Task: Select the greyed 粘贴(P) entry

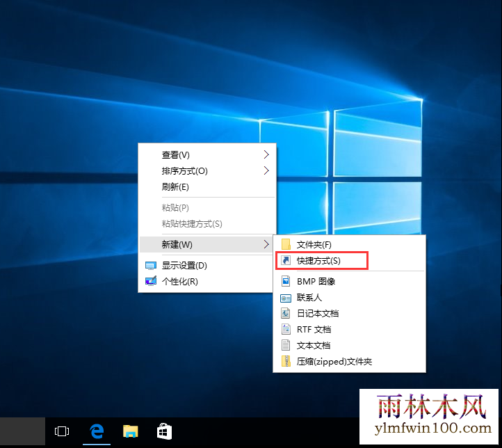Action: (x=207, y=207)
